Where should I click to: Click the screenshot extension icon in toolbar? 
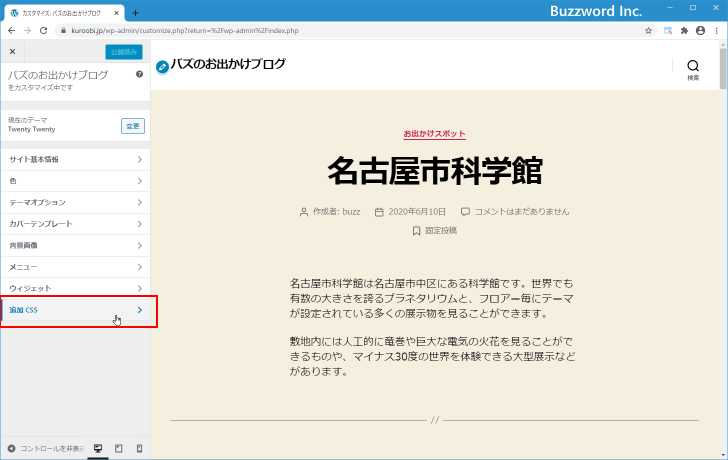tap(668, 31)
